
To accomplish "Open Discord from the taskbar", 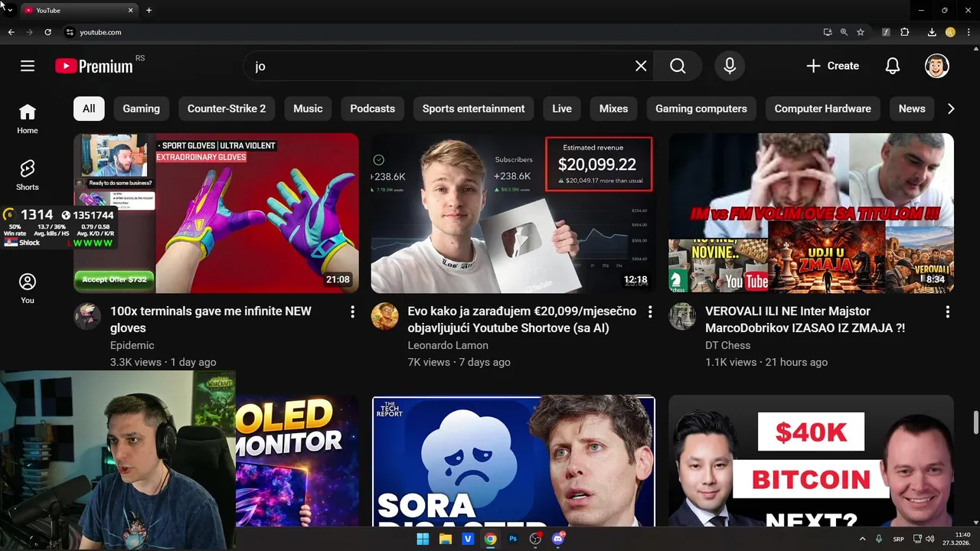I will pyautogui.click(x=558, y=539).
